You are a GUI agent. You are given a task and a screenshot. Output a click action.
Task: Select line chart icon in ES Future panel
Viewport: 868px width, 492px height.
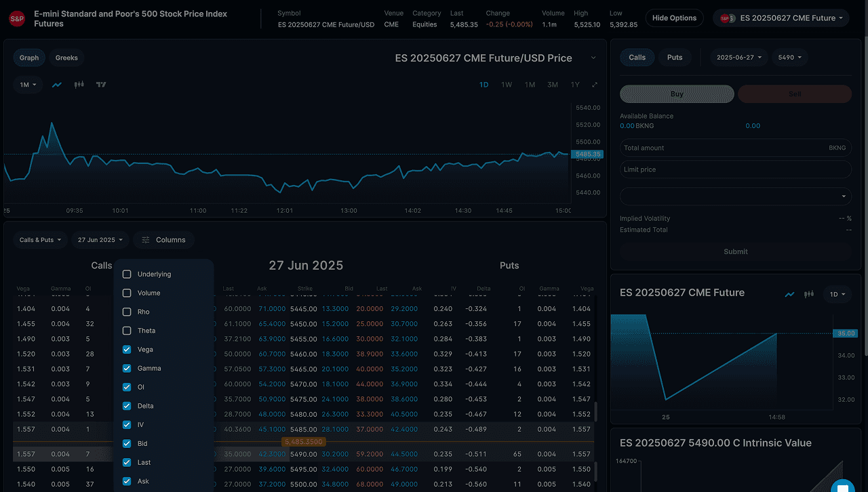(x=789, y=294)
